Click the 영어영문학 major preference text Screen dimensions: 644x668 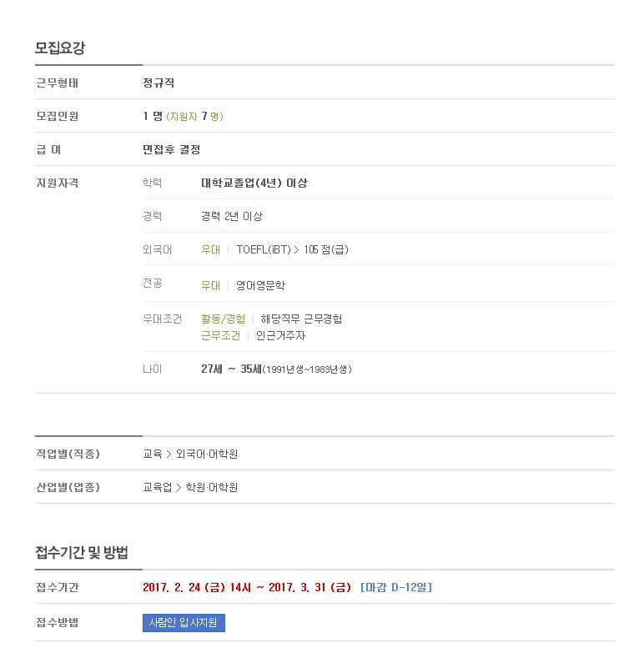[260, 285]
